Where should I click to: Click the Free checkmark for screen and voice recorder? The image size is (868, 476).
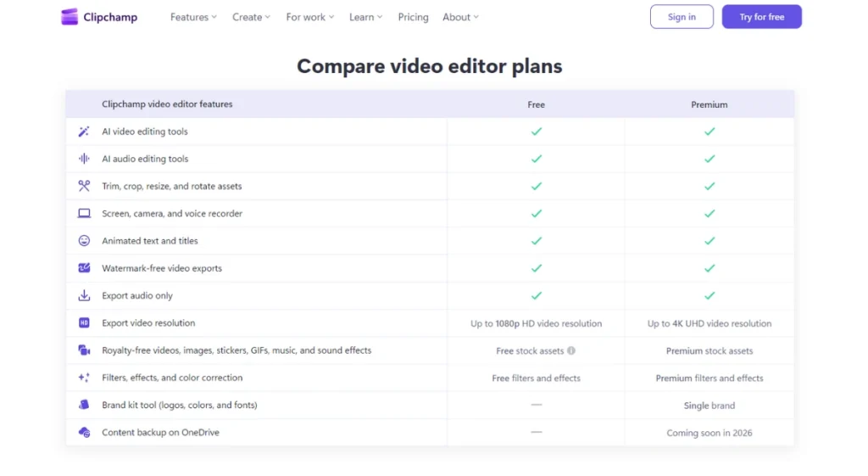[537, 213]
